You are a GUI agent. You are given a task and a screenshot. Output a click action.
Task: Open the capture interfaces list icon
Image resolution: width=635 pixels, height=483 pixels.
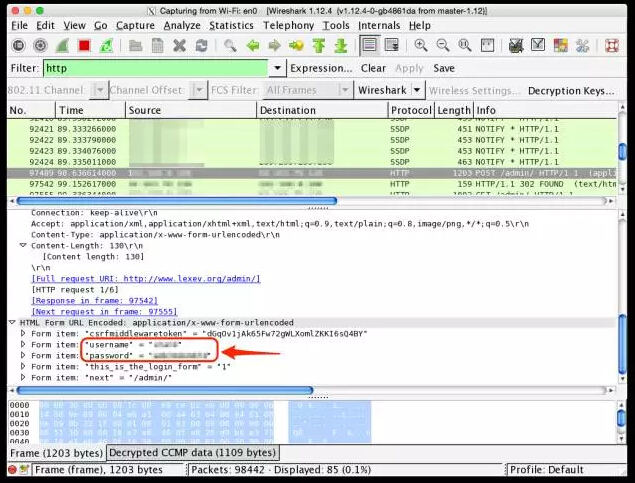point(18,45)
